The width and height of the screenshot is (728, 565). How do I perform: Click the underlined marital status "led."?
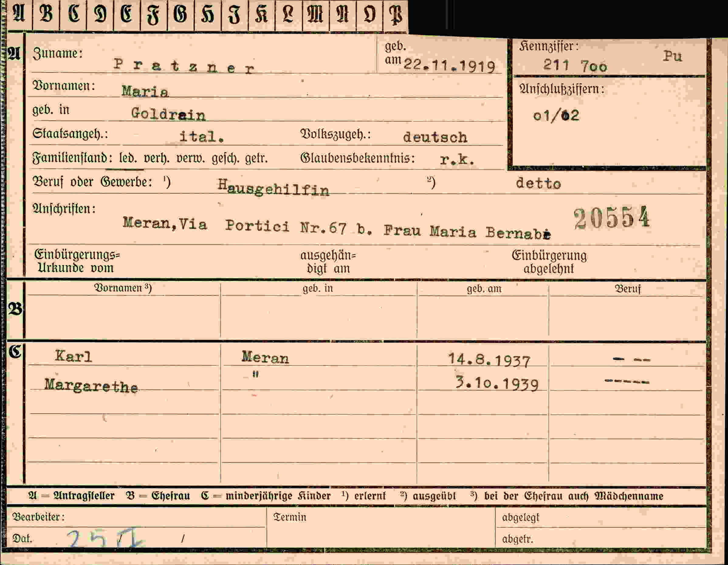coord(128,158)
